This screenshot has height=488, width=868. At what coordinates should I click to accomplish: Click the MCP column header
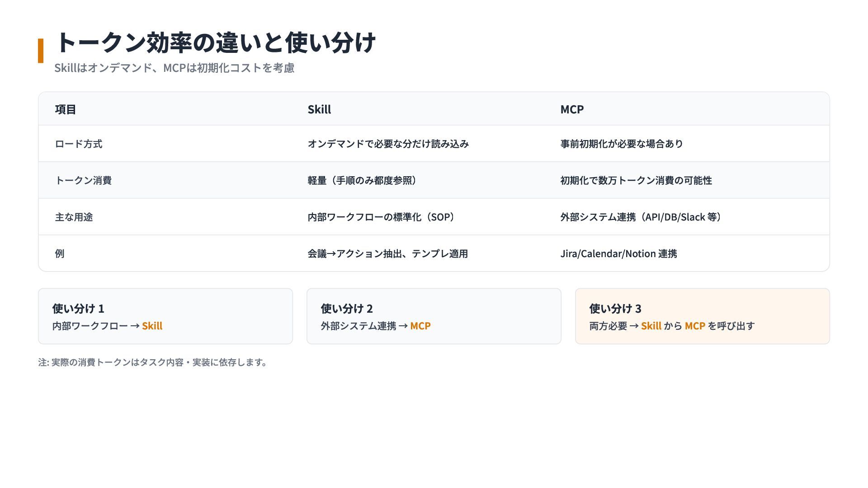tap(572, 109)
